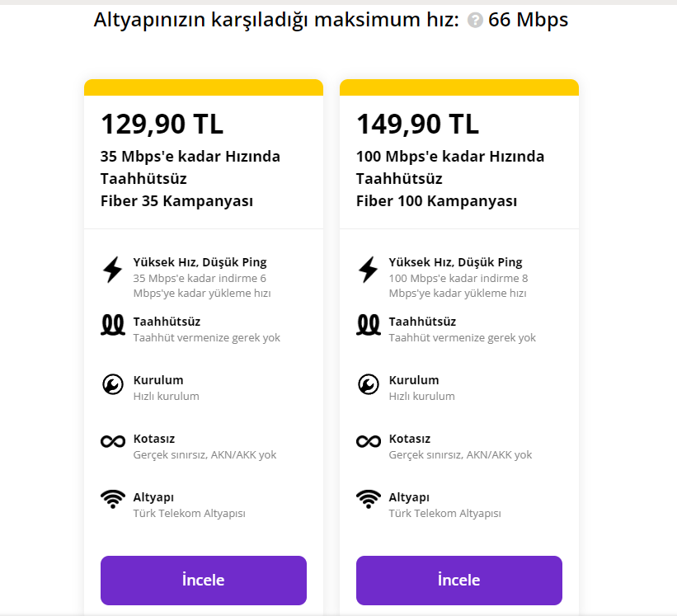Click Kurulum wrench icon in Fiber 35 card
Viewport: 677px width, 616px height.
click(x=113, y=384)
